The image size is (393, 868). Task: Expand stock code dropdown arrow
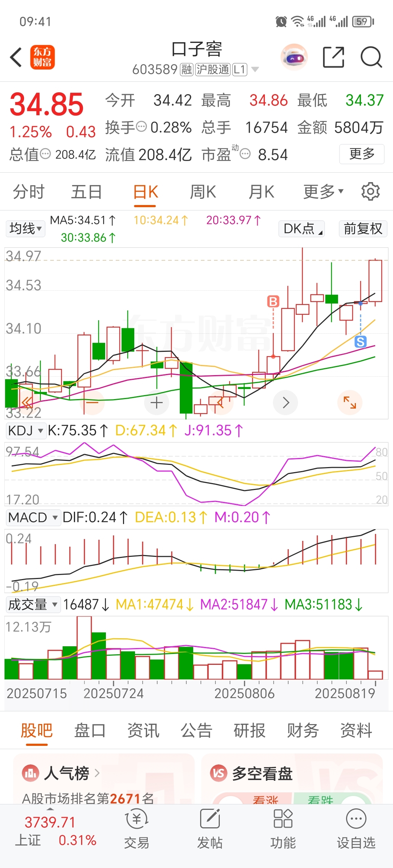[x=255, y=69]
